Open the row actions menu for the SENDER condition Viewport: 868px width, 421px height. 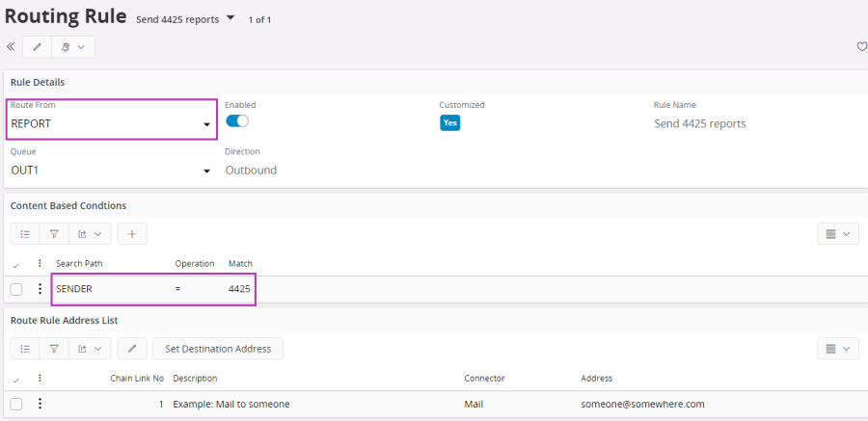40,289
